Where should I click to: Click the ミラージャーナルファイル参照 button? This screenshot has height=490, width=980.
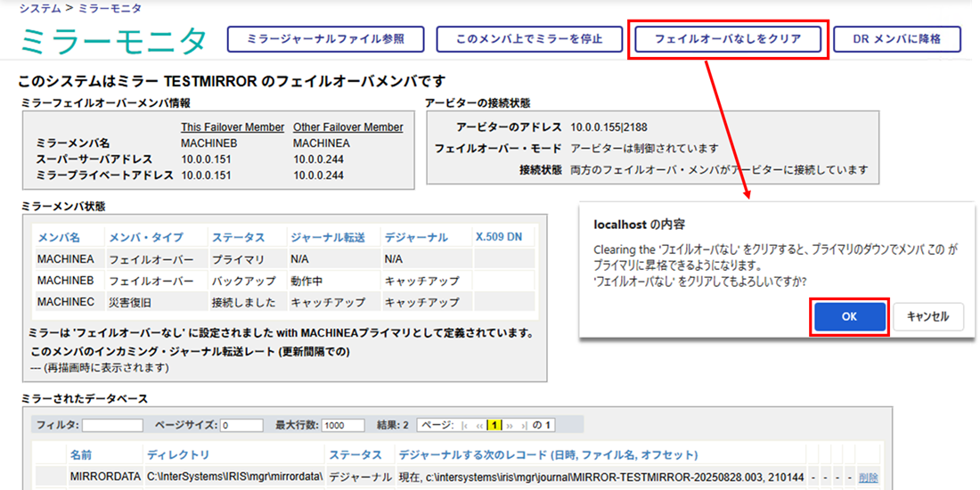pos(325,39)
